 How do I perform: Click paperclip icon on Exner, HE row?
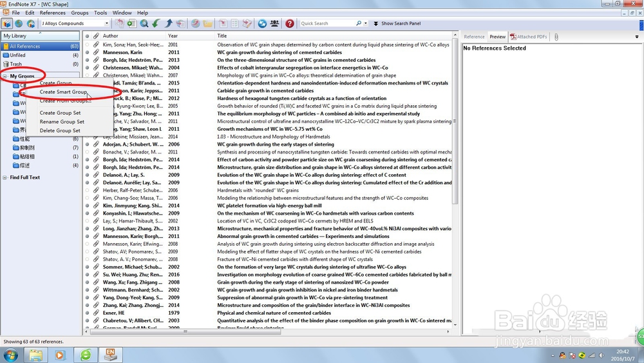pos(96,313)
